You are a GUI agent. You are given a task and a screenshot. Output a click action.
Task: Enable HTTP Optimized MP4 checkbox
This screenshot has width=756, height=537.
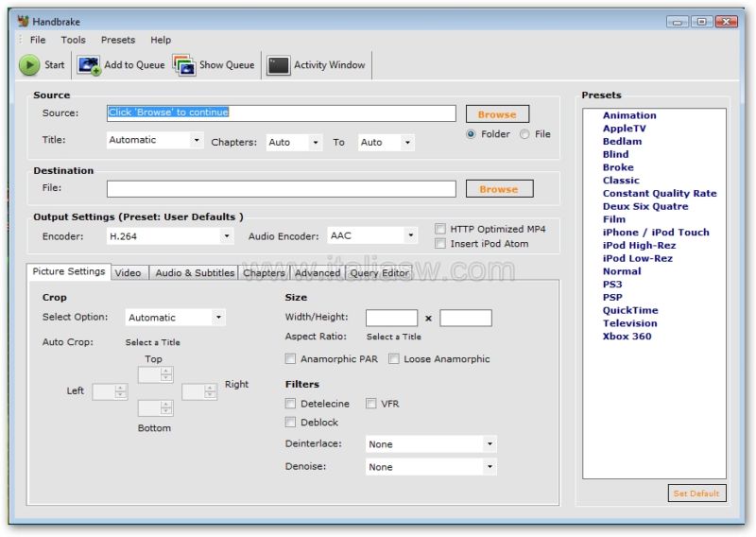pos(439,229)
